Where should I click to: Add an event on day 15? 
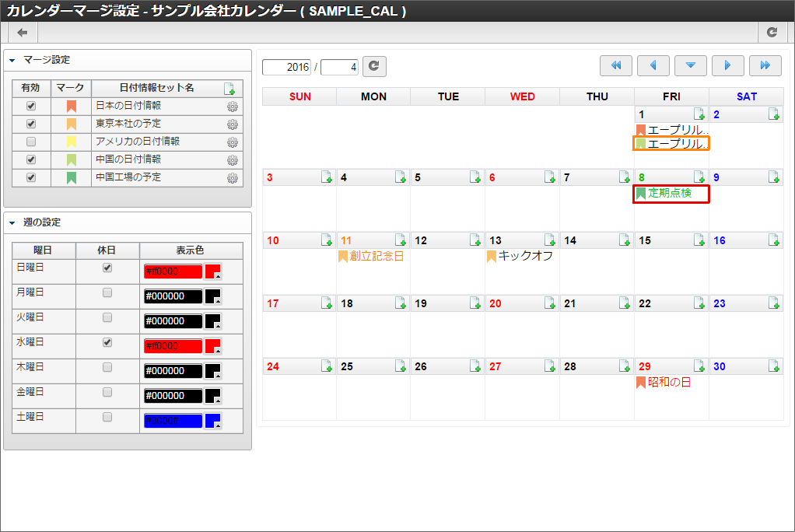pos(699,240)
